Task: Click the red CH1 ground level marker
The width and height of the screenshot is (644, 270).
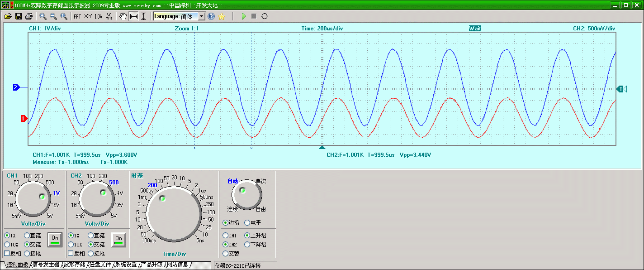Action: tap(23, 119)
